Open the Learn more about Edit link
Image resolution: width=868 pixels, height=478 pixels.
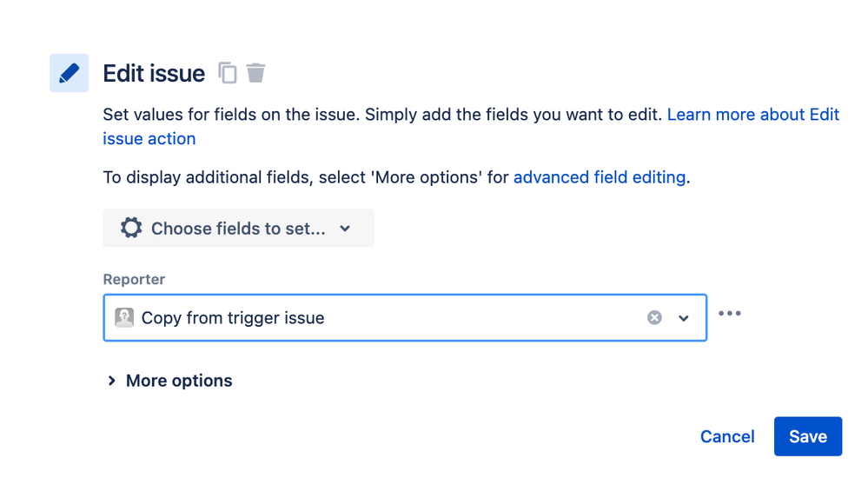(753, 114)
